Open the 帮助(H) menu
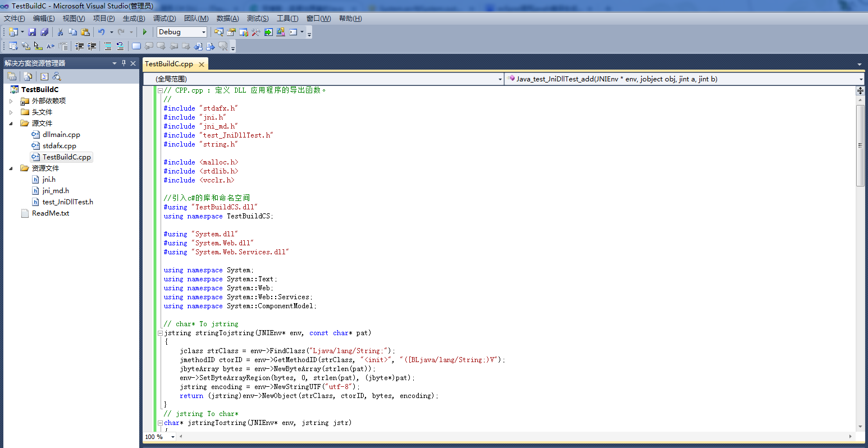868x448 pixels. 350,19
